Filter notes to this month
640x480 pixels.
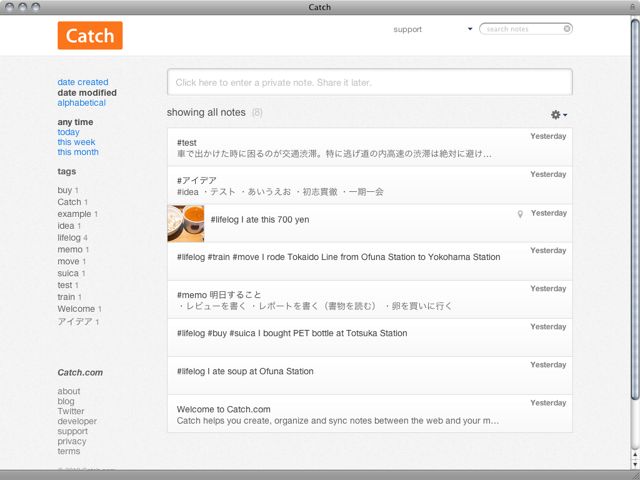pyautogui.click(x=78, y=152)
